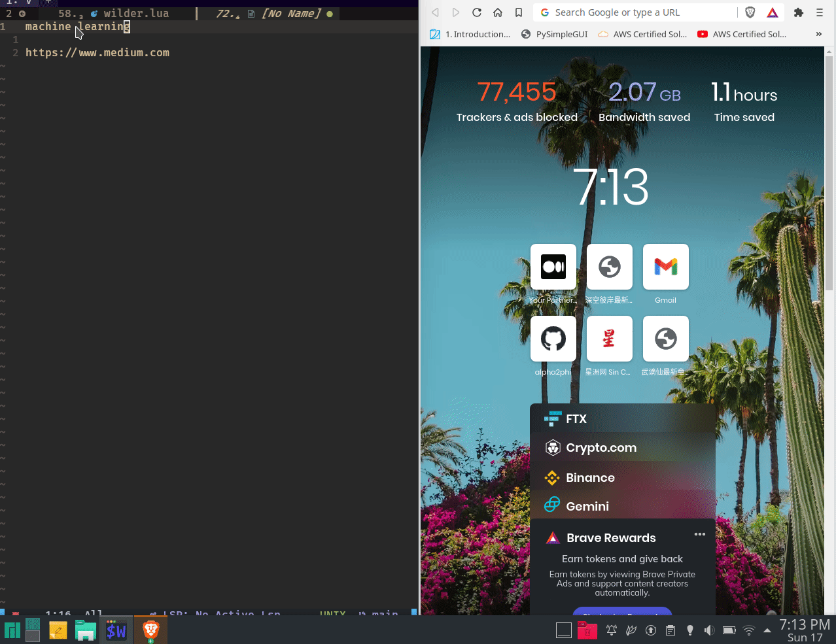Image resolution: width=836 pixels, height=644 pixels.
Task: Switch to the Brave taskbar icon
Action: coord(151,630)
